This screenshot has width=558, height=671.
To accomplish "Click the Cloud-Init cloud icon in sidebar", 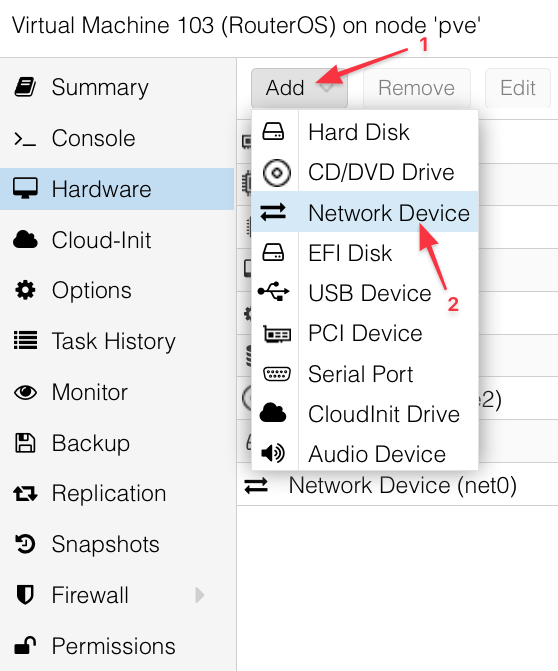I will 25,240.
